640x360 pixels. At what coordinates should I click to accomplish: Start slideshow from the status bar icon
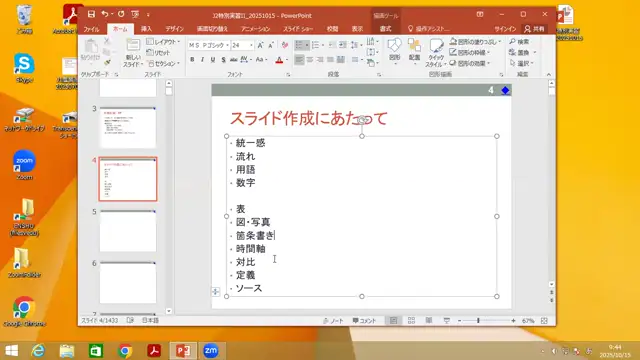[447, 321]
